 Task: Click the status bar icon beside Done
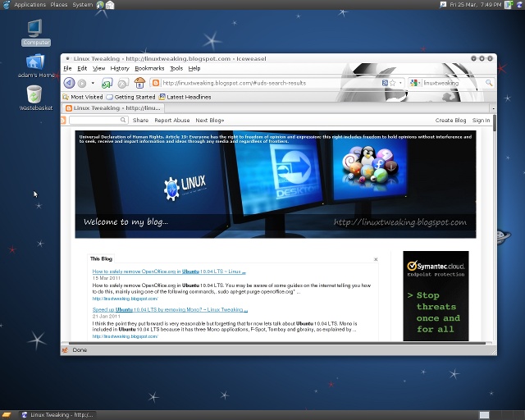[65, 350]
